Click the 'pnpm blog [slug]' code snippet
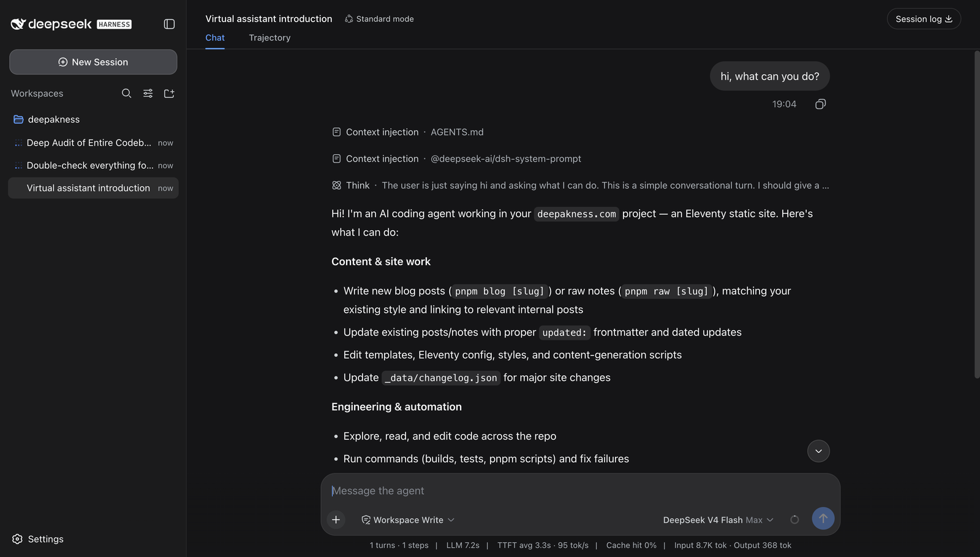 [500, 291]
